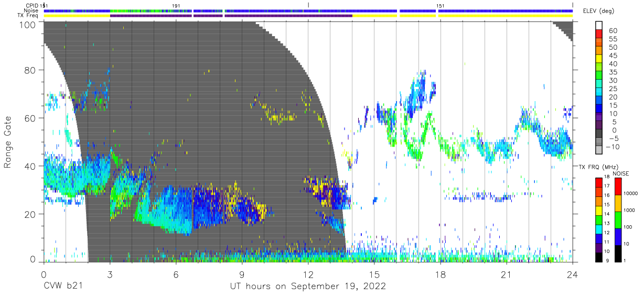Pick the cyan TX FRQ segment between 12 and 13
This screenshot has width=644, height=297.
[x=598, y=228]
